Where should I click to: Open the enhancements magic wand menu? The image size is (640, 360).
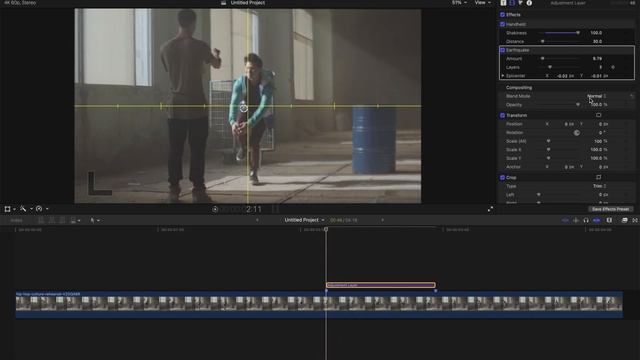(x=26, y=209)
